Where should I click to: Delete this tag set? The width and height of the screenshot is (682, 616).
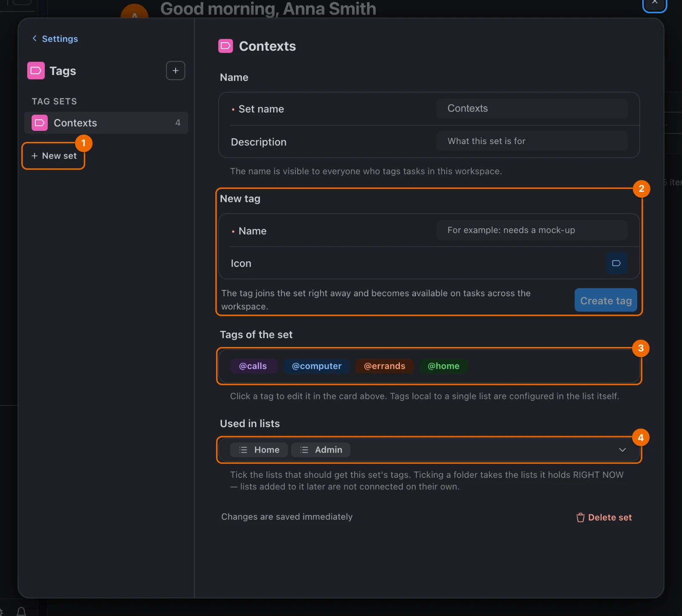[x=604, y=518]
